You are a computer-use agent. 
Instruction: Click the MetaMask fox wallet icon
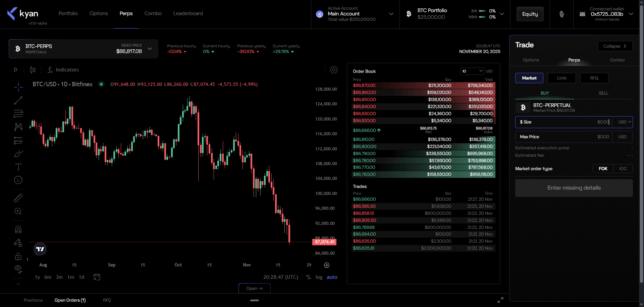(583, 14)
